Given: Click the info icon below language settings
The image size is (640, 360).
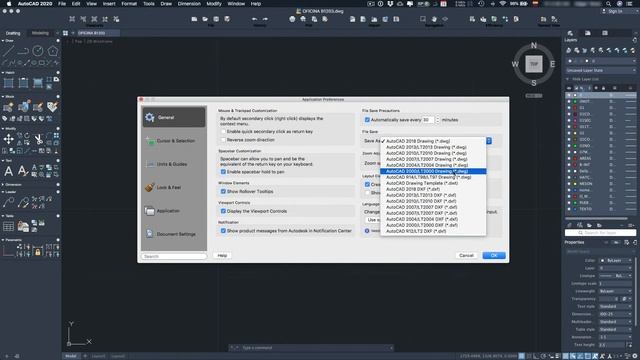Looking at the screenshot, I should [367, 231].
